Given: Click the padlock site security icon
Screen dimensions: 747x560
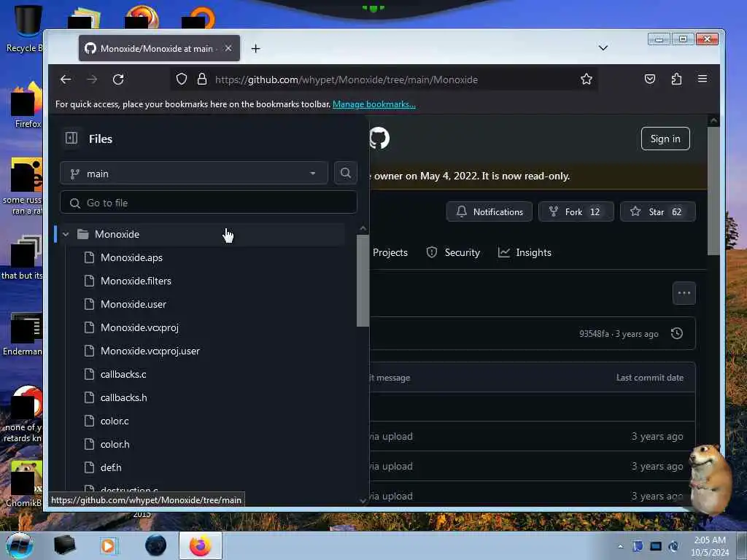Looking at the screenshot, I should pyautogui.click(x=202, y=79).
